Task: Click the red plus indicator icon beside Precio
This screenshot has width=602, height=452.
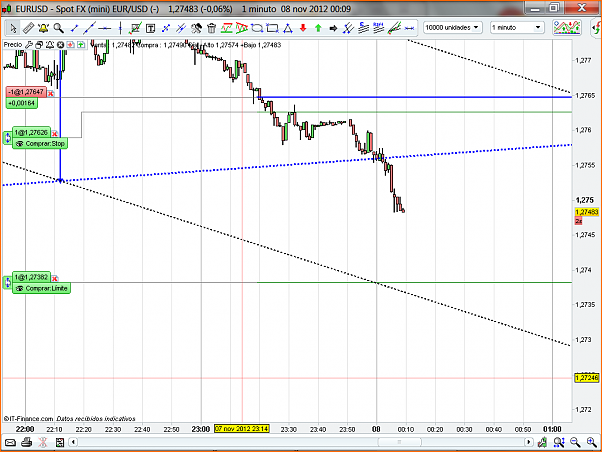Action: click(71, 45)
